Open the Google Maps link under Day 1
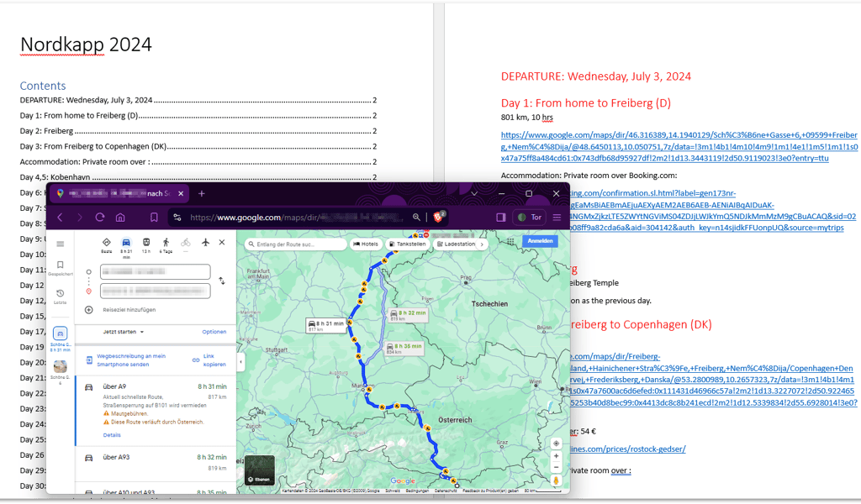 679,146
